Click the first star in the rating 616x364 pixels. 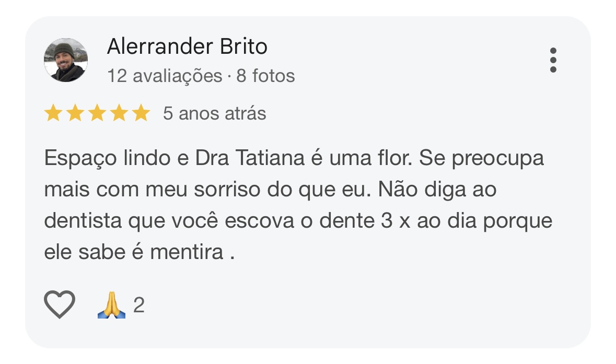tap(53, 113)
